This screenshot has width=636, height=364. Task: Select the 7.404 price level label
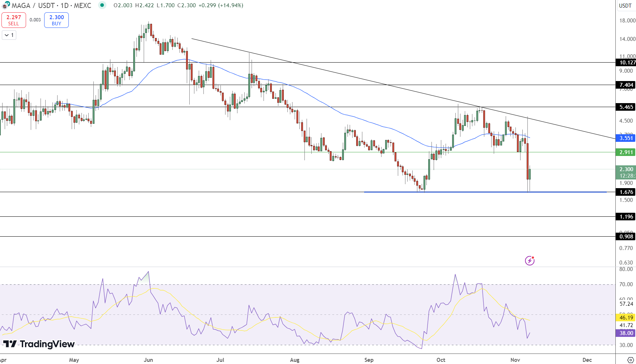626,85
